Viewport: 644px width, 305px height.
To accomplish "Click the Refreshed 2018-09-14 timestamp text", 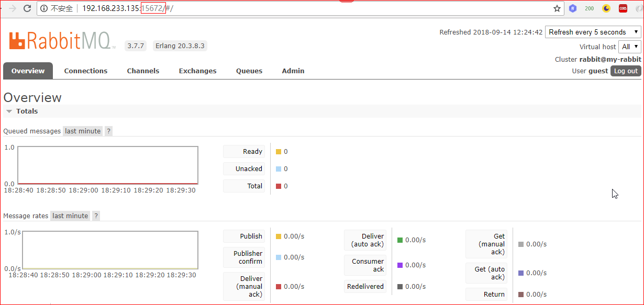I will pos(491,32).
